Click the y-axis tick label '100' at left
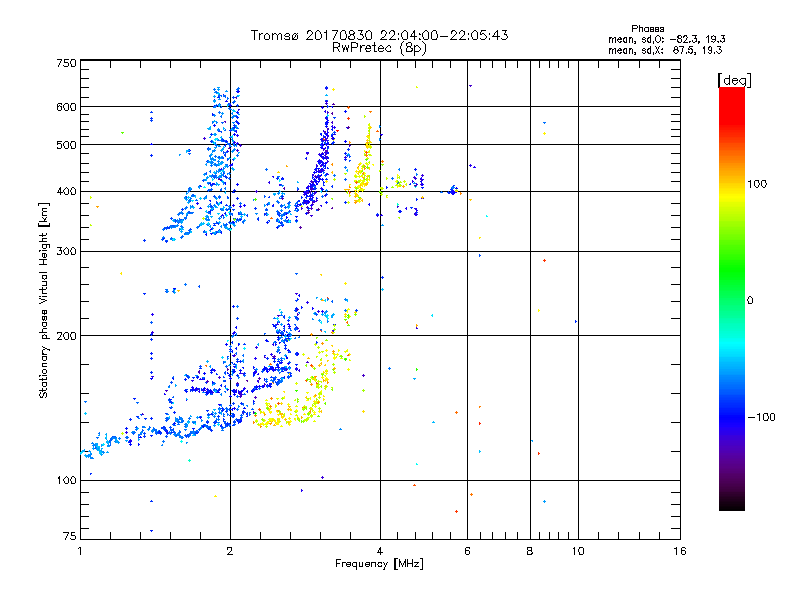The image size is (800, 600). 66,481
